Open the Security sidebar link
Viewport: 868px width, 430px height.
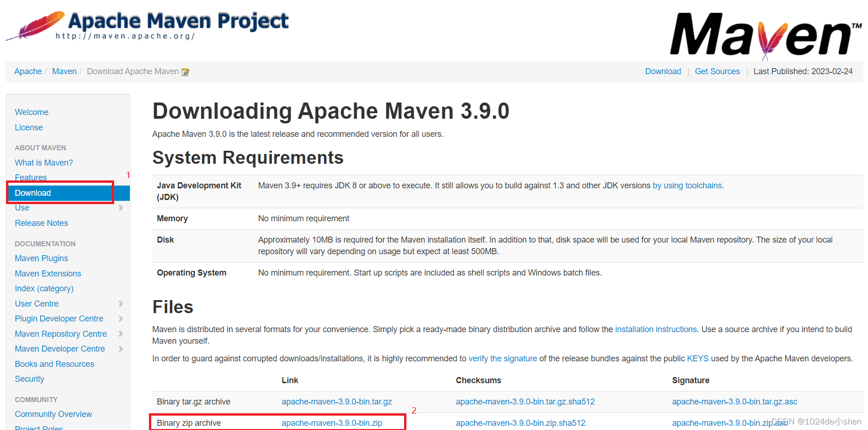(x=29, y=379)
